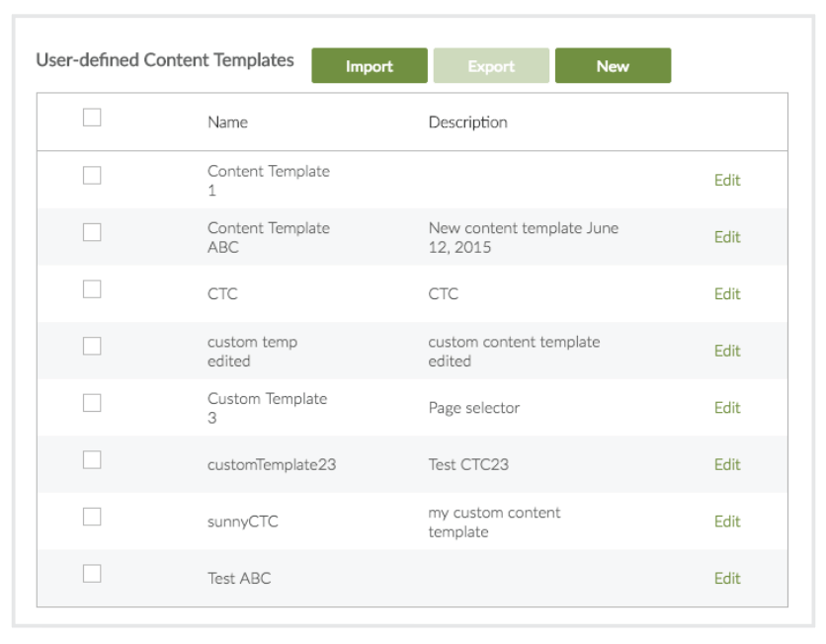This screenshot has width=826, height=644.
Task: Click the Import button
Action: pyautogui.click(x=370, y=66)
